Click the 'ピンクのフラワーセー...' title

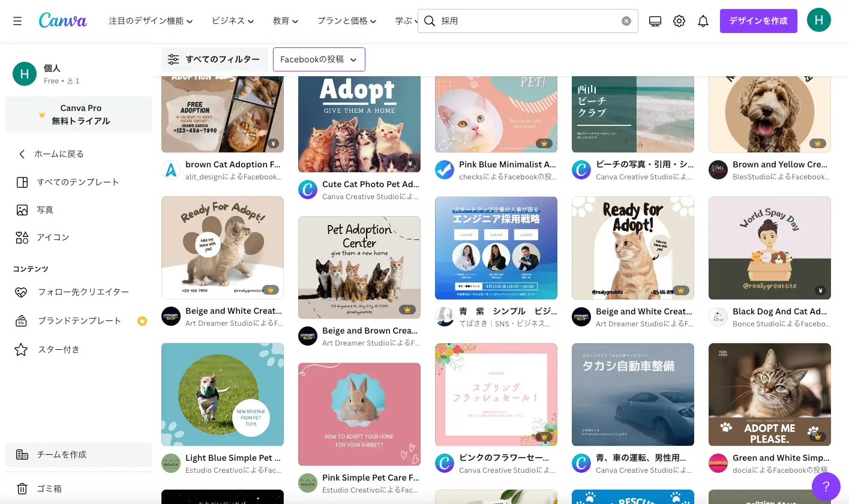[504, 458]
